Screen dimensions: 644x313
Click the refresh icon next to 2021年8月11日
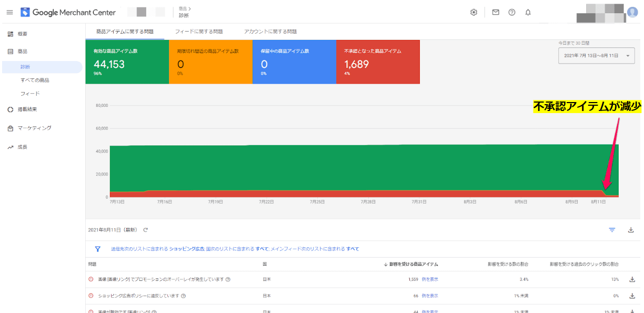(x=146, y=230)
